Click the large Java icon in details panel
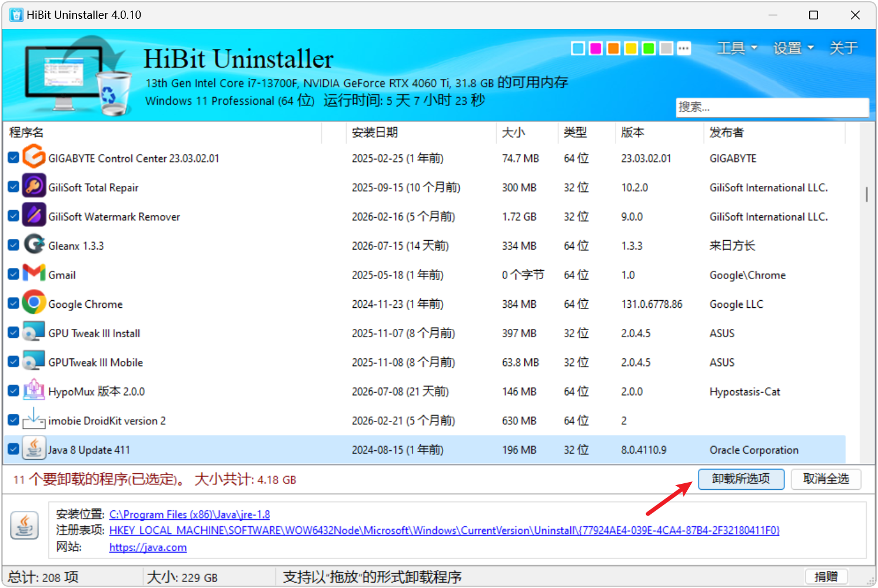 pyautogui.click(x=25, y=526)
